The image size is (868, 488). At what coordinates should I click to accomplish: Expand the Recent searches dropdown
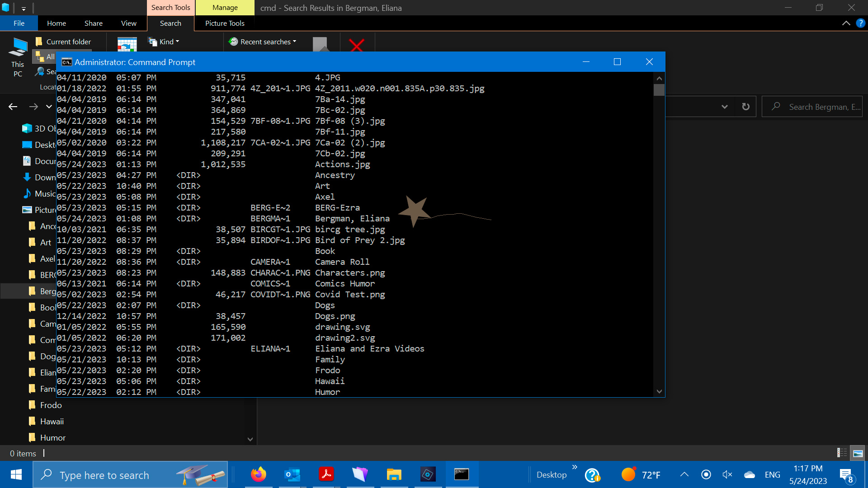tap(265, 42)
